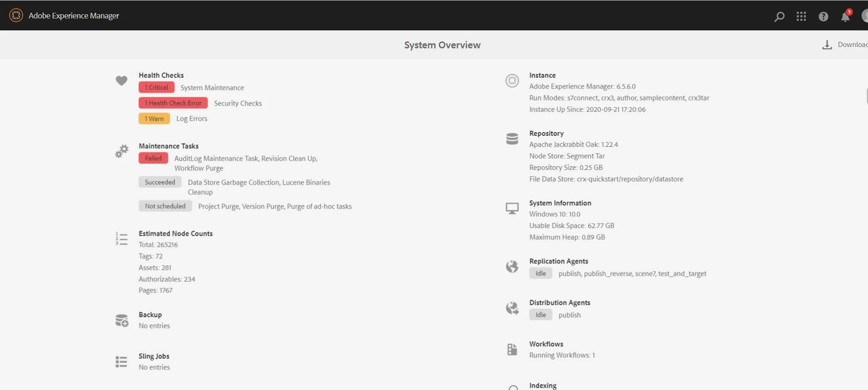Click the Instance circular icon
This screenshot has width=868, height=390.
[512, 81]
